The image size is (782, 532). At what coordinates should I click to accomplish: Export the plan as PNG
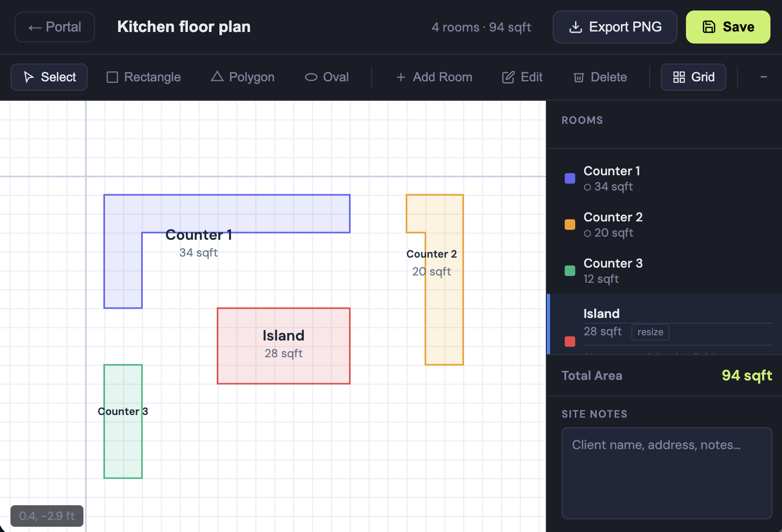615,27
